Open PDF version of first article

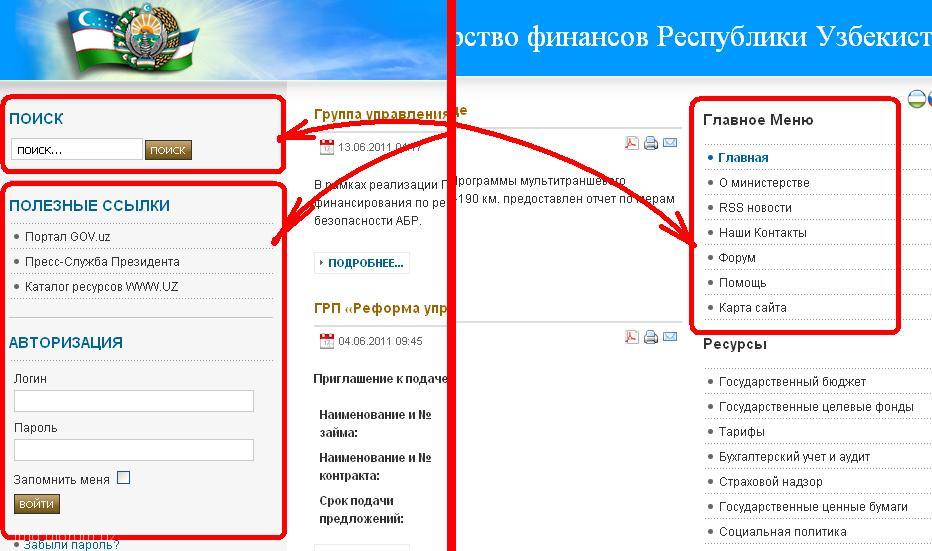click(631, 143)
